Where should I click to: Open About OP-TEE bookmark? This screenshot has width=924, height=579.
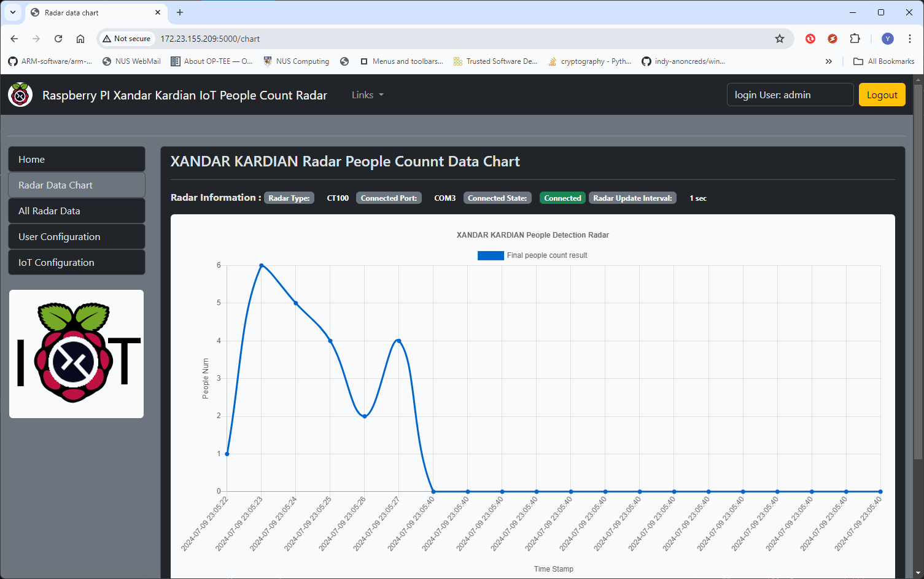pos(212,61)
